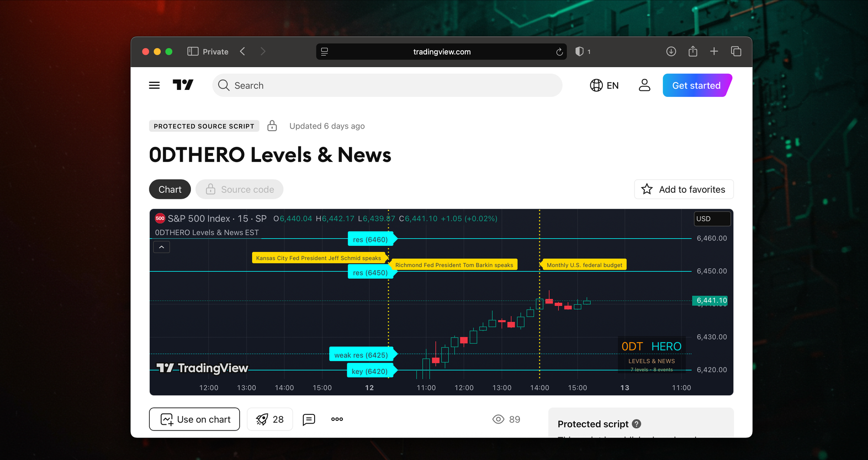
Task: Reload the page
Action: 559,52
